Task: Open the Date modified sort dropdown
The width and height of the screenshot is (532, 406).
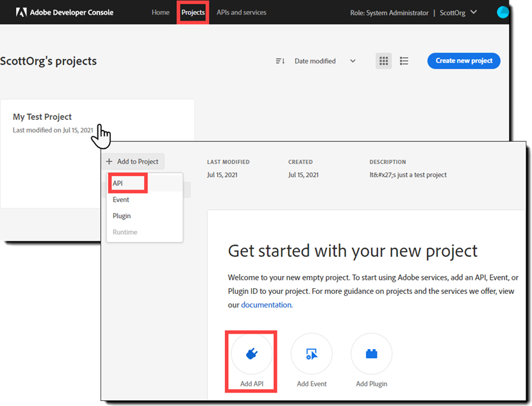Action: pos(325,61)
